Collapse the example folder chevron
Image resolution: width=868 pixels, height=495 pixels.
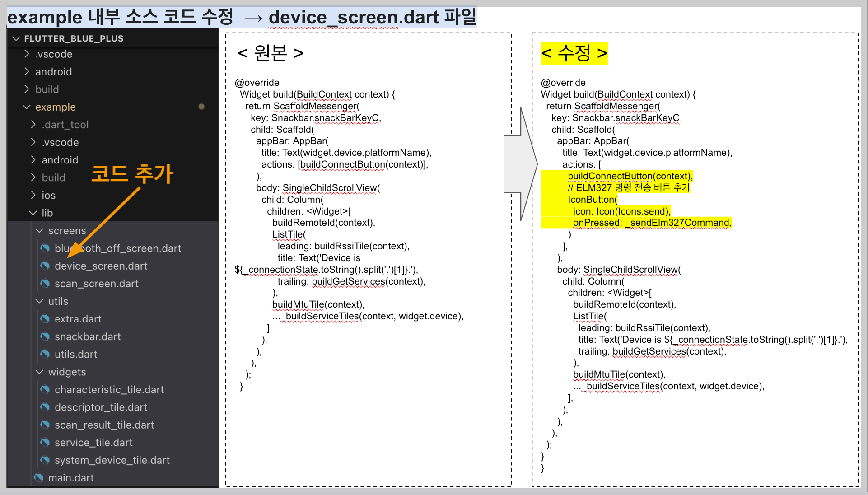[27, 107]
